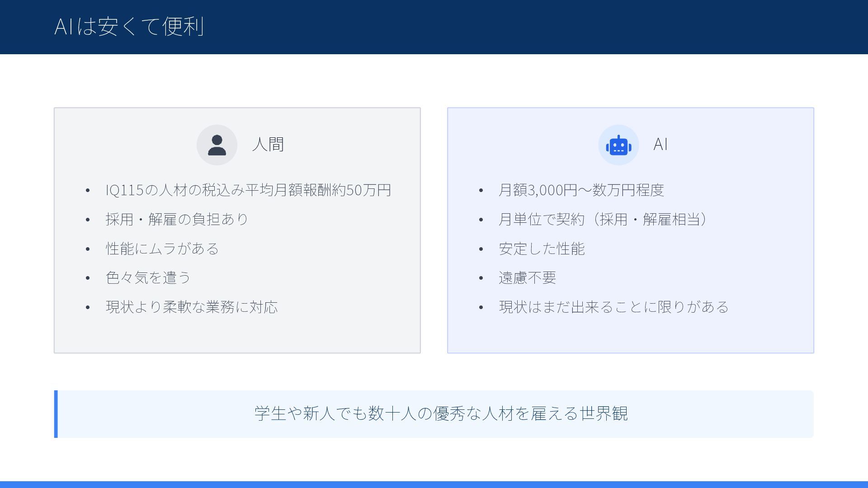
Task: Click the text '安定した性能'
Action: pyautogui.click(x=542, y=249)
